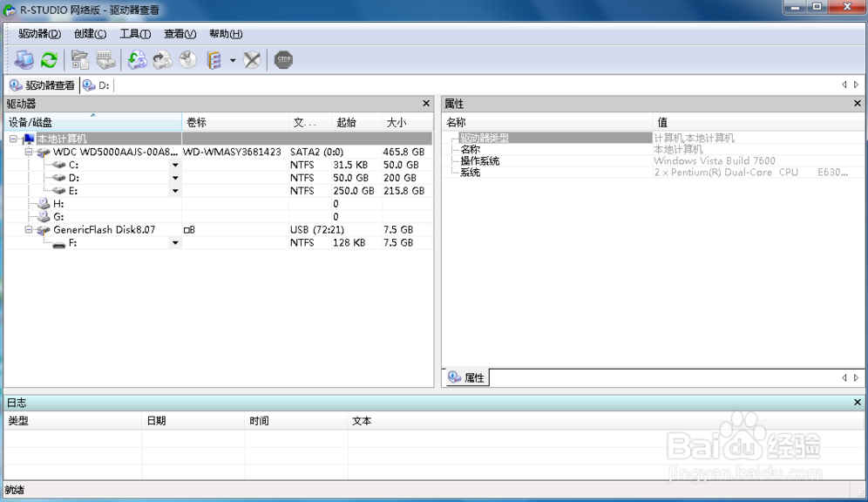Open the 工具(T) menu
Image resolution: width=868 pixels, height=502 pixels.
pyautogui.click(x=134, y=34)
